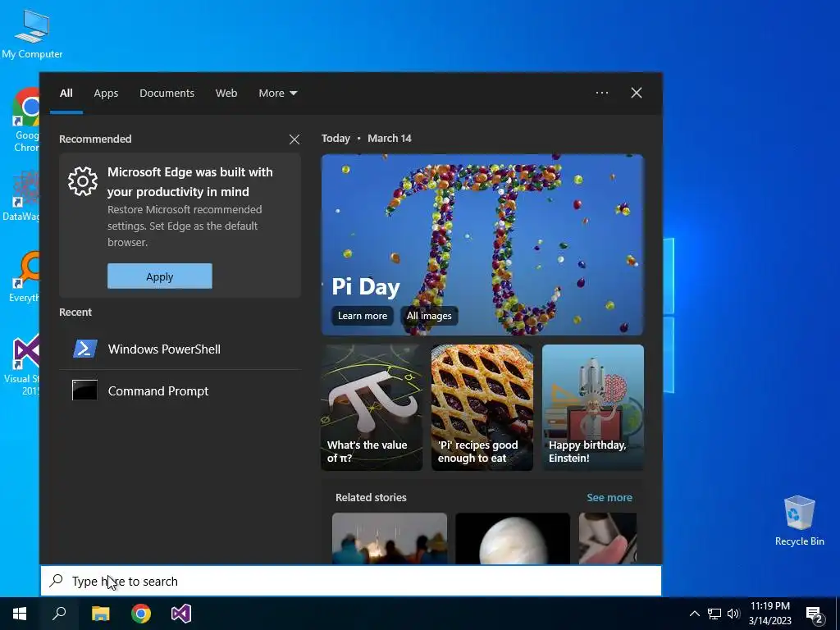The height and width of the screenshot is (630, 840).
Task: Open File Explorer from the taskbar
Action: click(x=100, y=614)
